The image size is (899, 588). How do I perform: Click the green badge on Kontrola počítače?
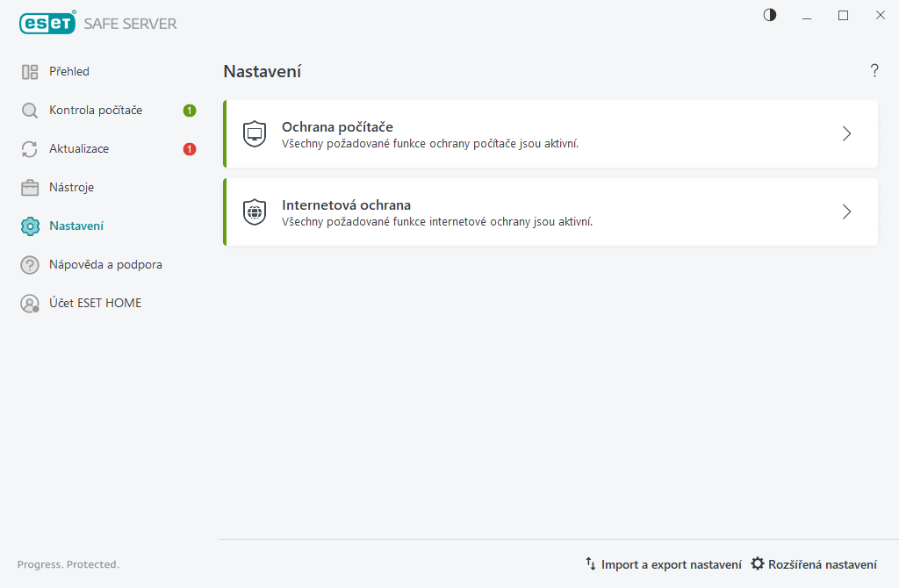(190, 111)
